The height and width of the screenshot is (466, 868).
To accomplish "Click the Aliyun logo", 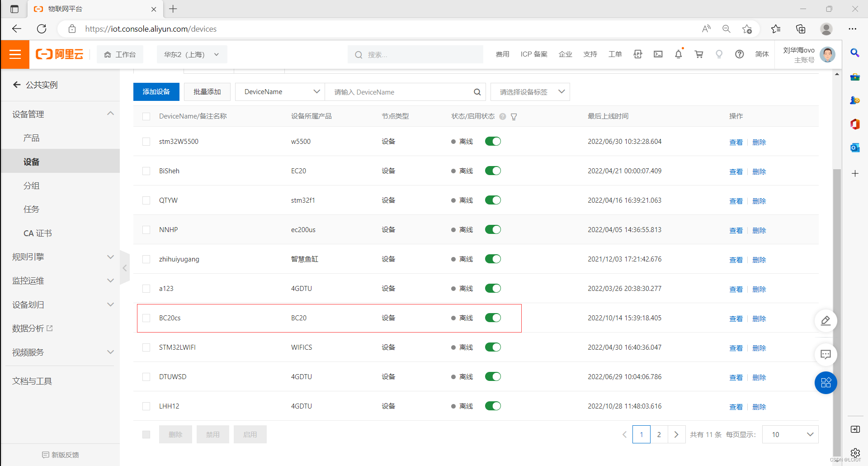I will point(60,54).
